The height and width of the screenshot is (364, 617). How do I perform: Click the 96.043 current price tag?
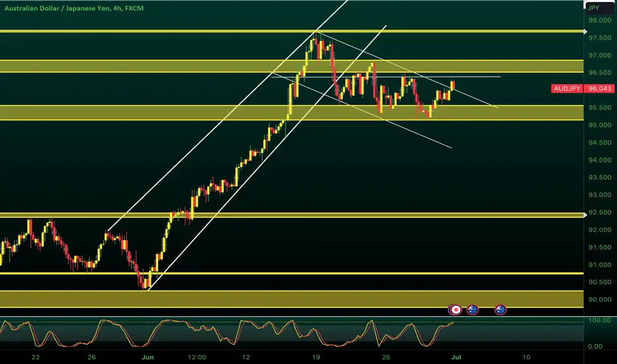point(600,89)
